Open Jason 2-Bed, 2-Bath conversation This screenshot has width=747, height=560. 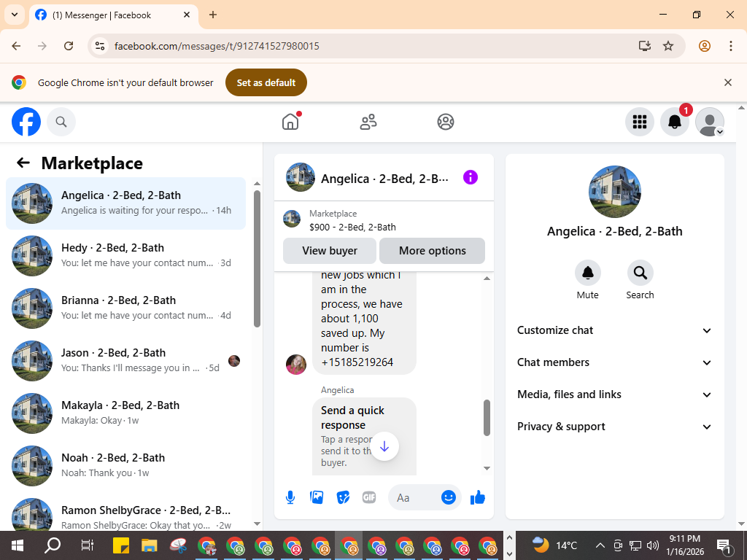pyautogui.click(x=125, y=360)
